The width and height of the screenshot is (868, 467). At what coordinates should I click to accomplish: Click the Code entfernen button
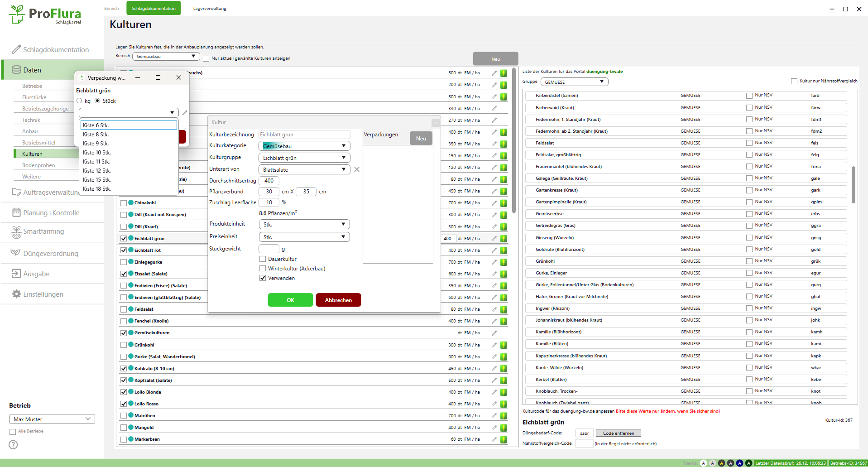point(618,433)
